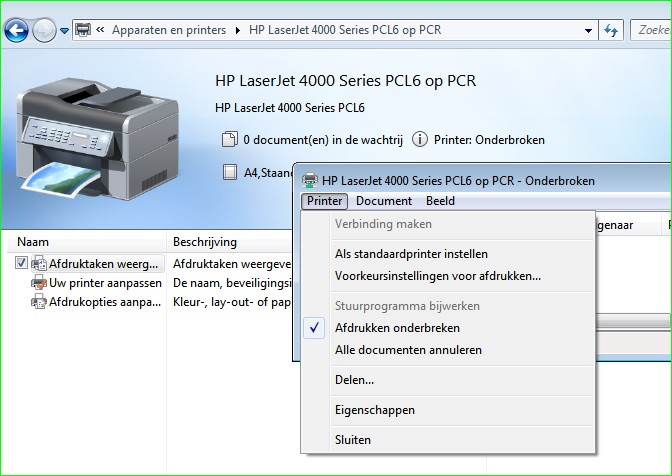
Task: Click printer icon in the queue window title
Action: pos(310,180)
